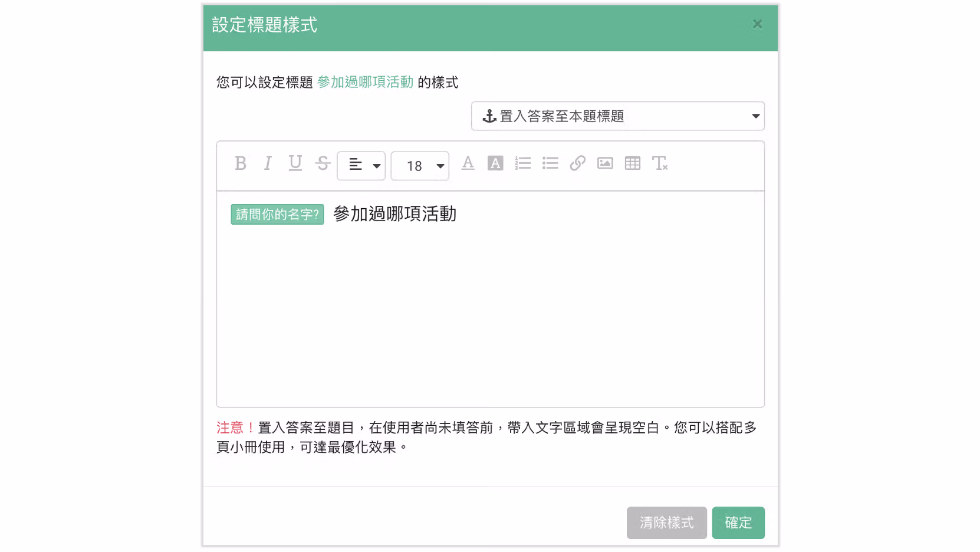Insert a table
This screenshot has height=552, width=980.
pos(633,163)
